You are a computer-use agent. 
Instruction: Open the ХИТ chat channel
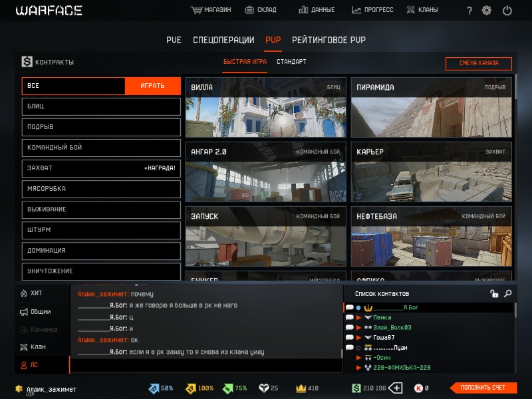pos(43,293)
